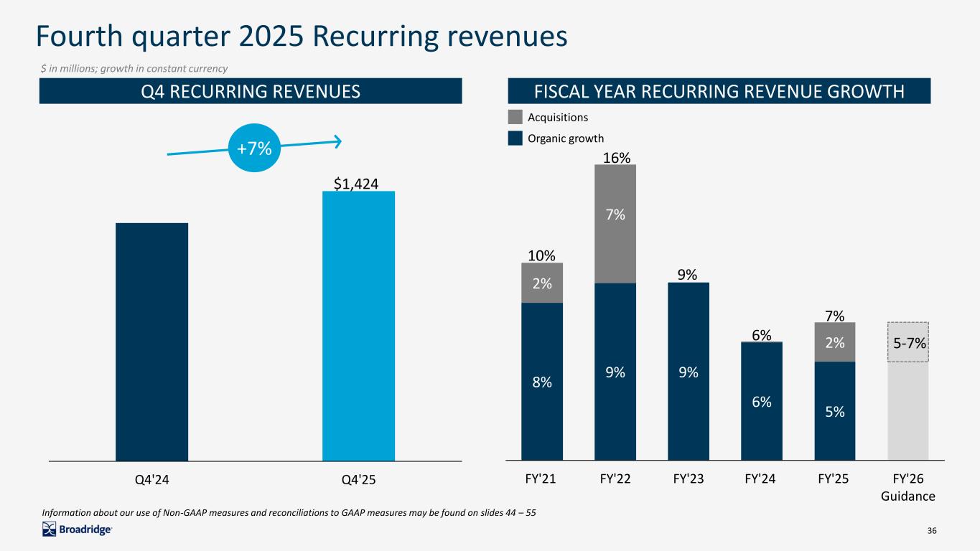Click the Q4 RECURRING REVENUES header banner
This screenshot has height=551, width=980.
(250, 91)
